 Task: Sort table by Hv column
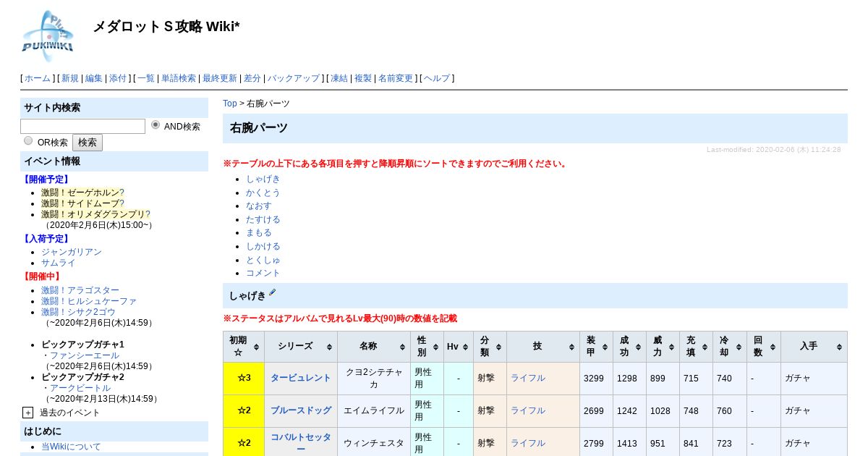point(458,347)
